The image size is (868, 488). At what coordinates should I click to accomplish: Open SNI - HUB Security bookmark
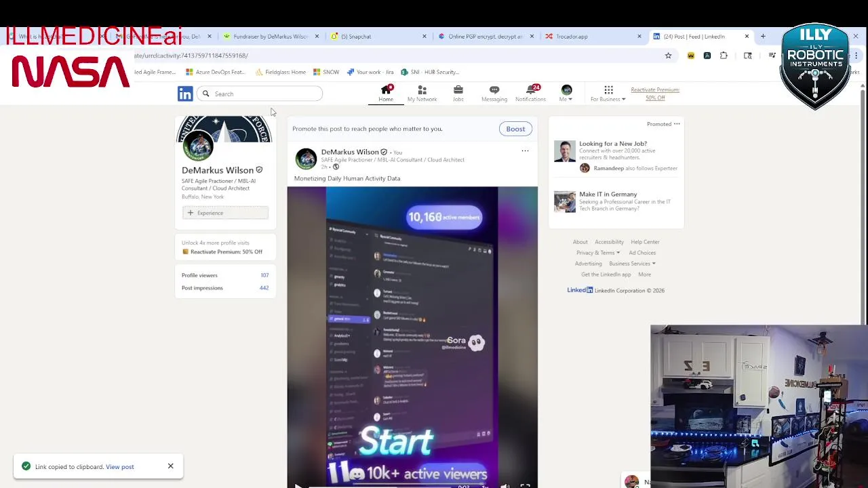[x=430, y=72]
